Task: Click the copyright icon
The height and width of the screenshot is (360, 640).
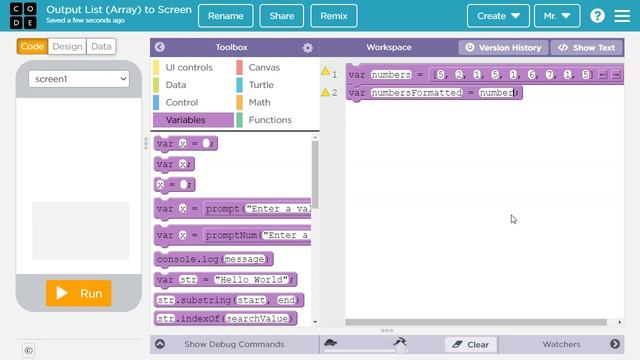Action: click(x=28, y=350)
